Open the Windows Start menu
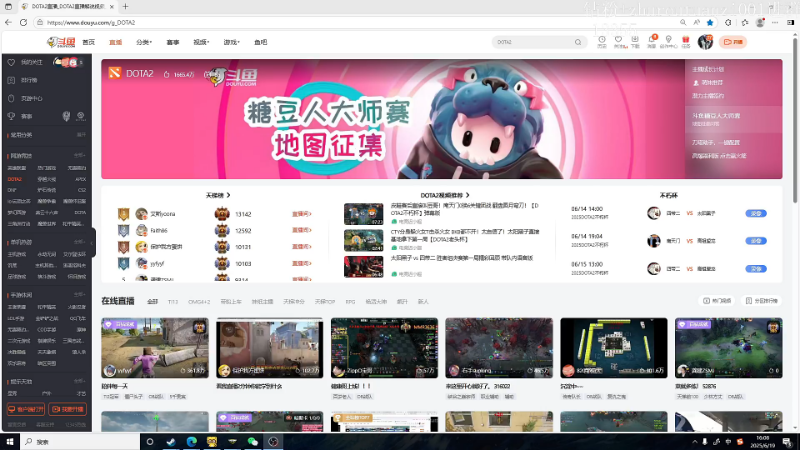 point(10,441)
